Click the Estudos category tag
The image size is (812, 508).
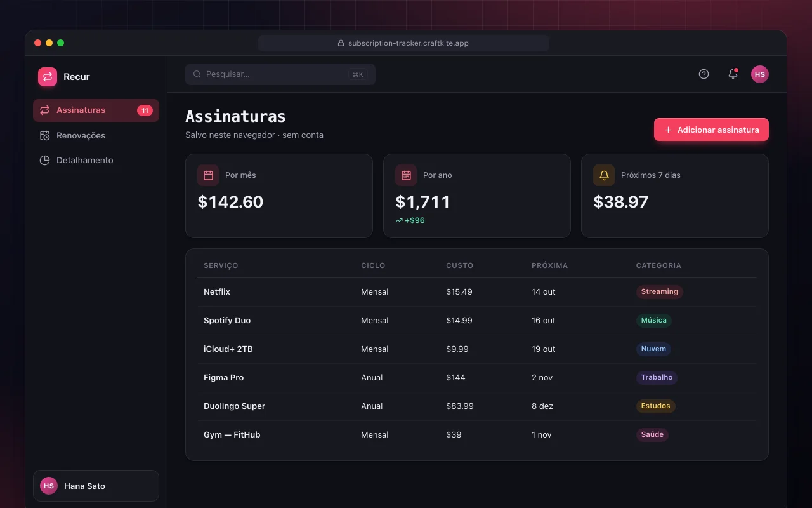(656, 406)
